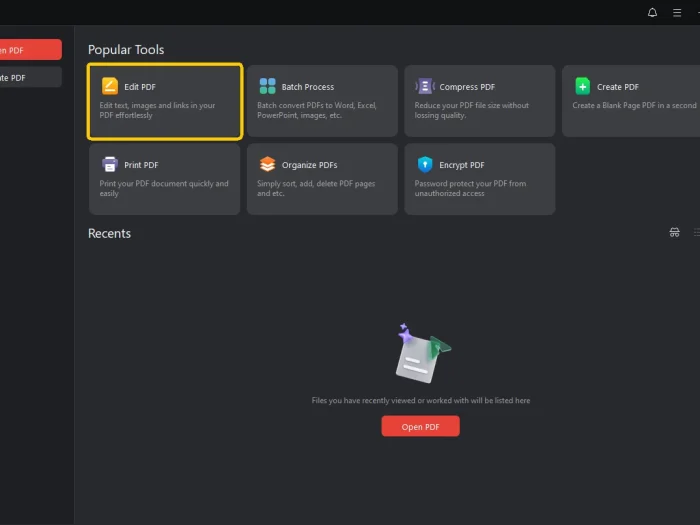
Task: Open the Edit PDF tool title
Action: click(140, 87)
